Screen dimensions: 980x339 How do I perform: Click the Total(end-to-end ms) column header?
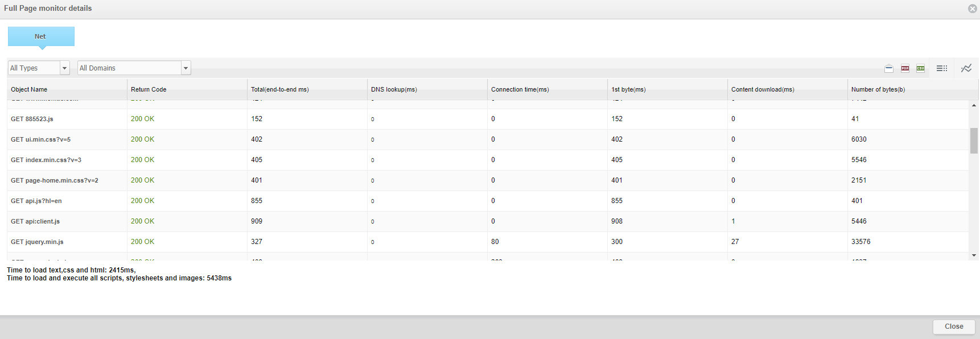click(279, 89)
